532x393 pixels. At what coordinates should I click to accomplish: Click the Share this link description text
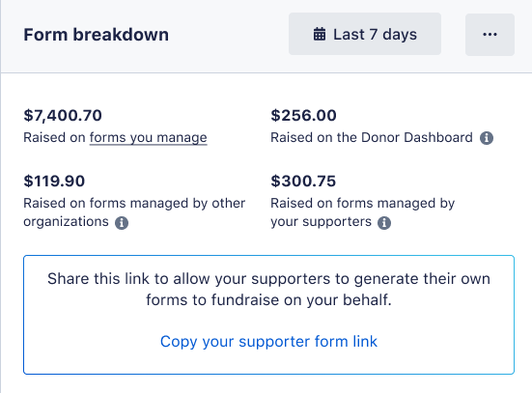pyautogui.click(x=268, y=289)
